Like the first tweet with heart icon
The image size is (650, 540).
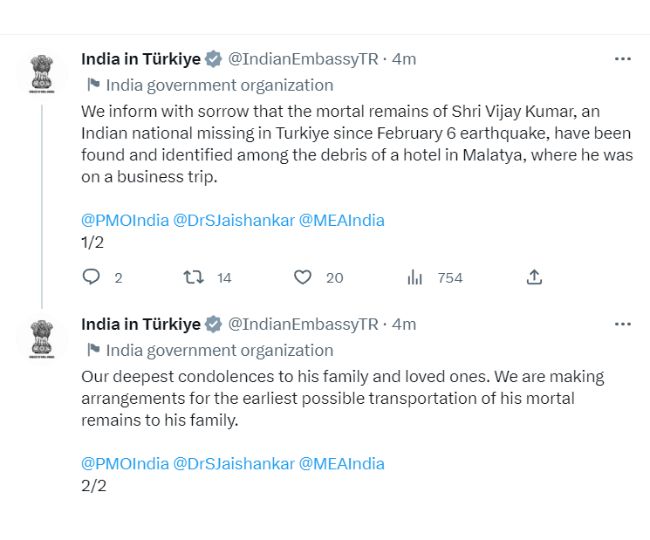pos(303,277)
